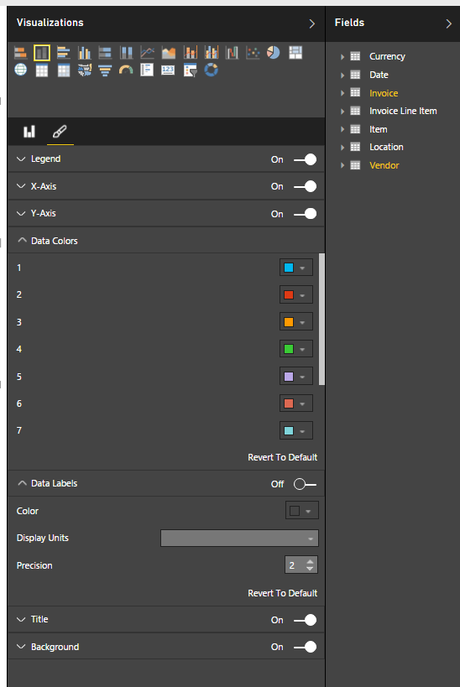Image resolution: width=460 pixels, height=687 pixels.
Task: Expand the Vendor table in Fields
Action: (342, 165)
